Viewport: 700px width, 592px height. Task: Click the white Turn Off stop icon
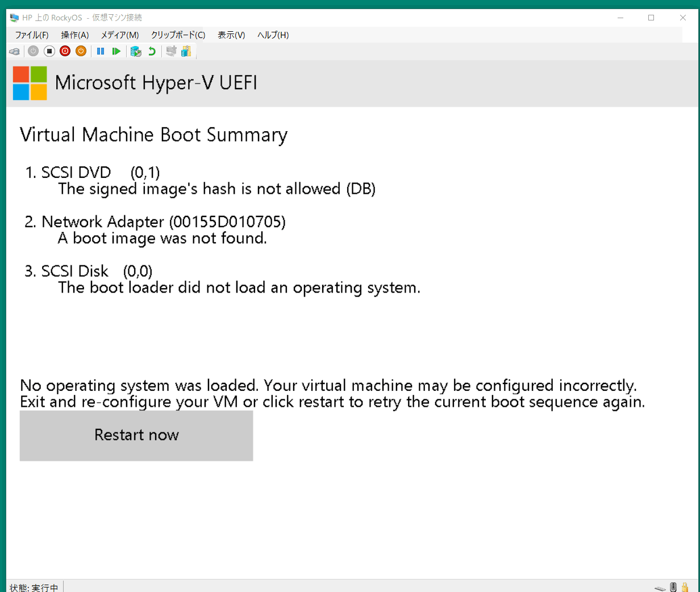[49, 51]
